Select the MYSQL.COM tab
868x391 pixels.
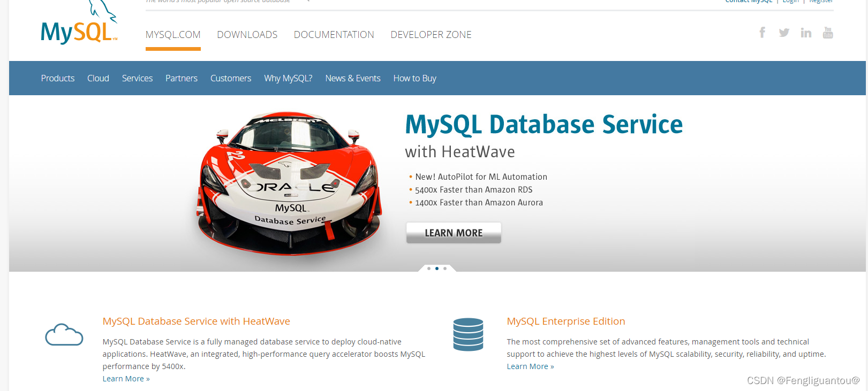173,35
